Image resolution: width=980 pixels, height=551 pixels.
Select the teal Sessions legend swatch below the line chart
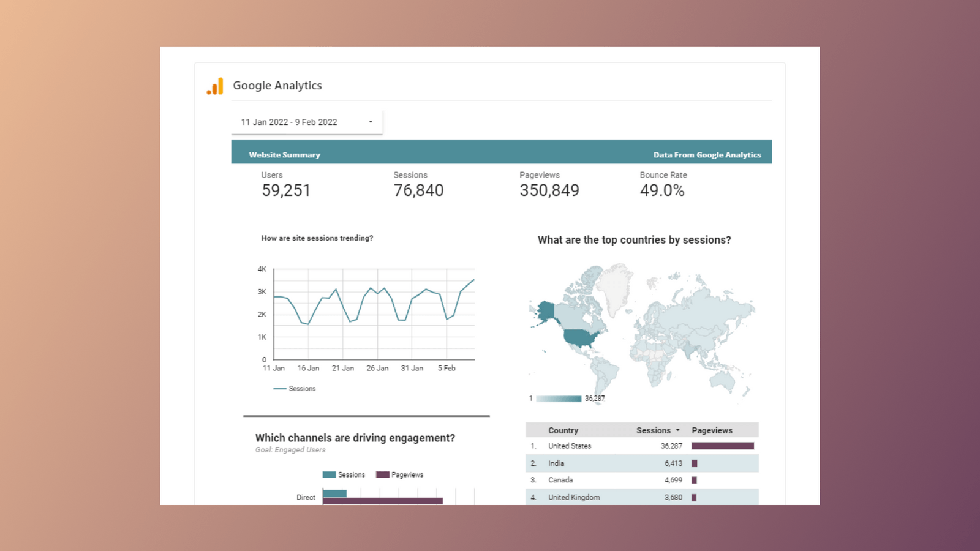coord(280,388)
